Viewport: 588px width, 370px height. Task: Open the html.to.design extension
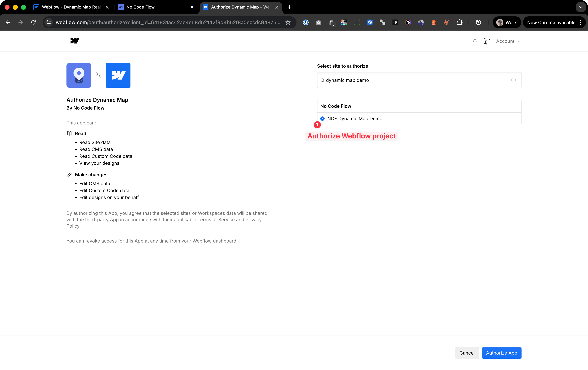pyautogui.click(x=344, y=22)
